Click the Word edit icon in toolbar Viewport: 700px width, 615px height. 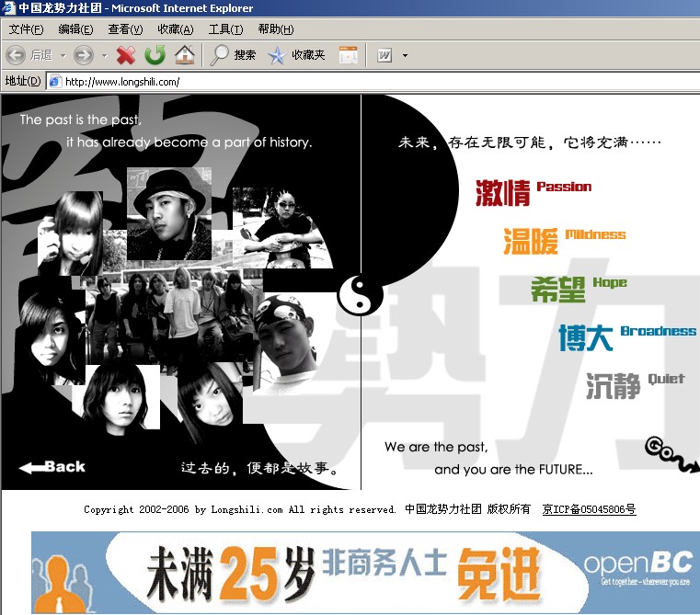(x=384, y=55)
